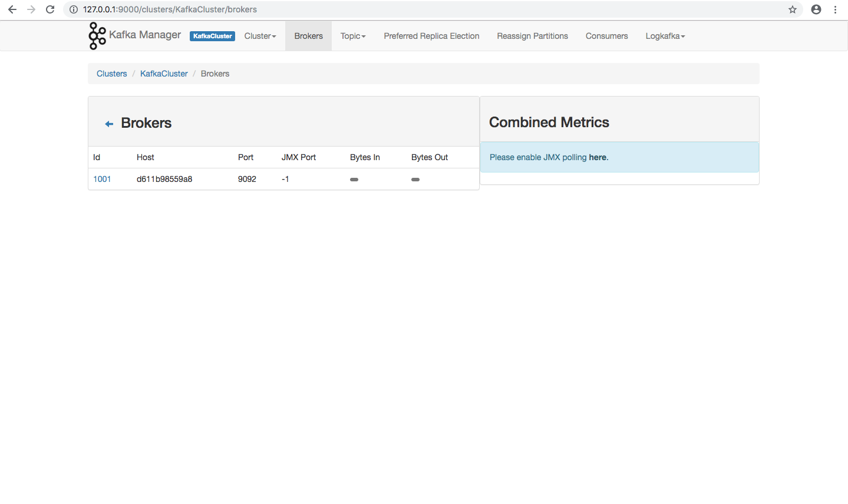
Task: Open the browser profile account icon
Action: coord(816,9)
